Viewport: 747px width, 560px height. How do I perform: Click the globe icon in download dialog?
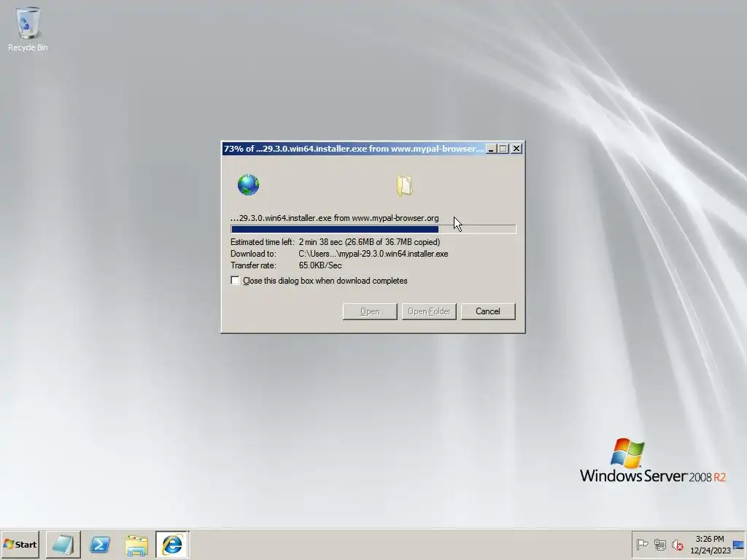tap(248, 184)
